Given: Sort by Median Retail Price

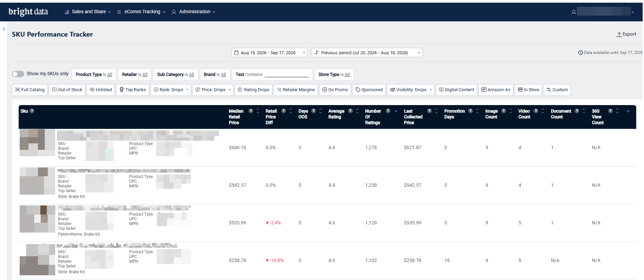Looking at the screenshot, I should (x=258, y=111).
